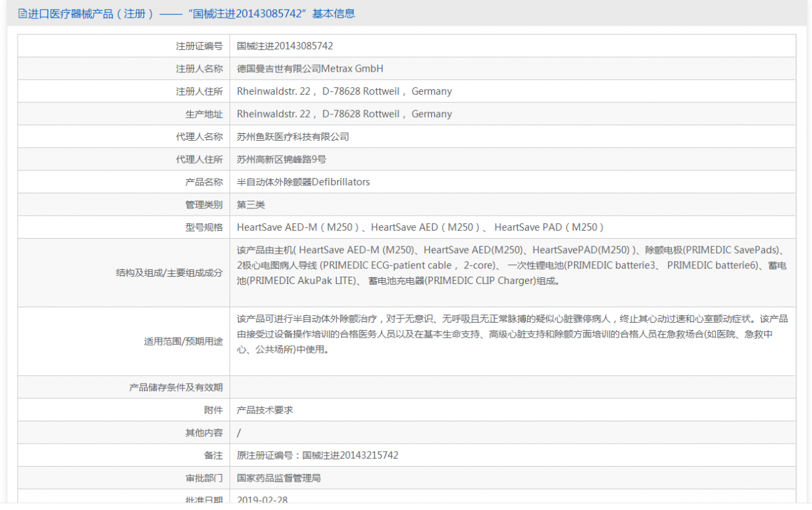This screenshot has width=812, height=510.
Task: Select the 产品储存条件及有效期 row label
Action: pos(176,388)
